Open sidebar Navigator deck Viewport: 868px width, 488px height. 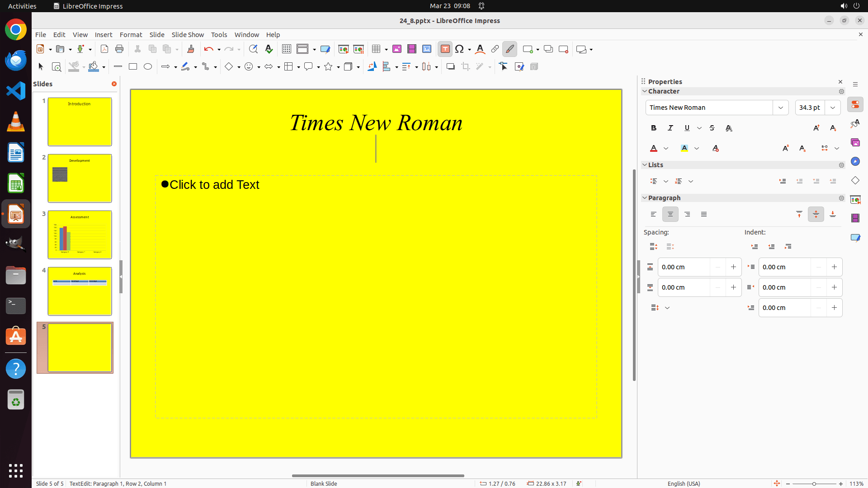[855, 161]
